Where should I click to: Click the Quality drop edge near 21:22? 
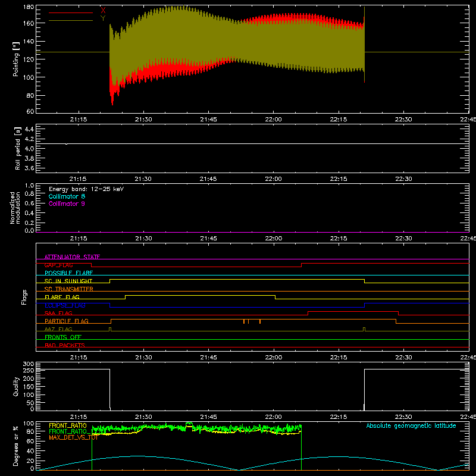point(109,389)
